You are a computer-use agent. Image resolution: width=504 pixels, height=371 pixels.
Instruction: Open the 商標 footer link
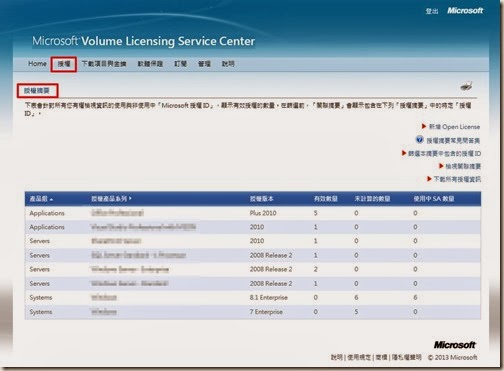(x=381, y=357)
